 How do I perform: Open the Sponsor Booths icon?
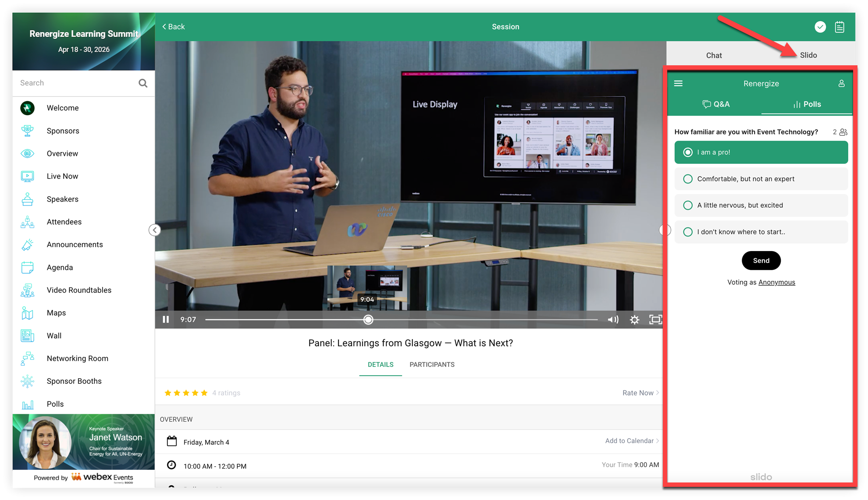tap(27, 381)
